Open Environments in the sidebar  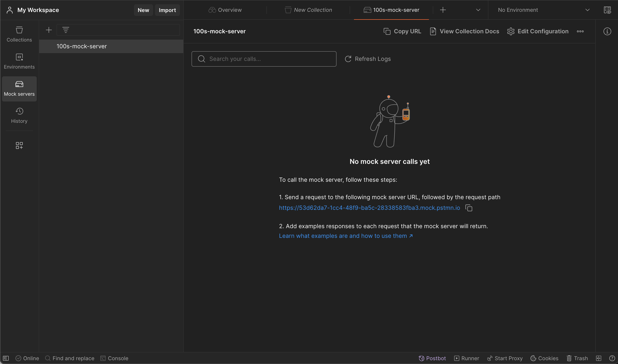point(19,61)
